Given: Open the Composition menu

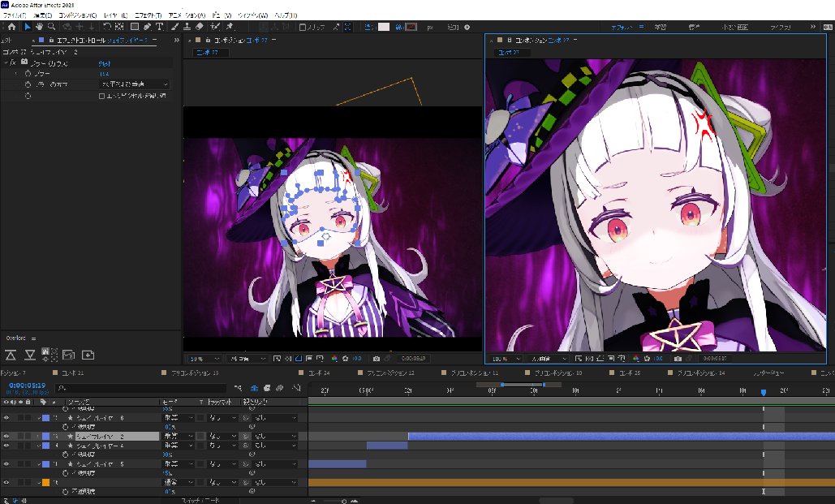Looking at the screenshot, I should point(77,15).
